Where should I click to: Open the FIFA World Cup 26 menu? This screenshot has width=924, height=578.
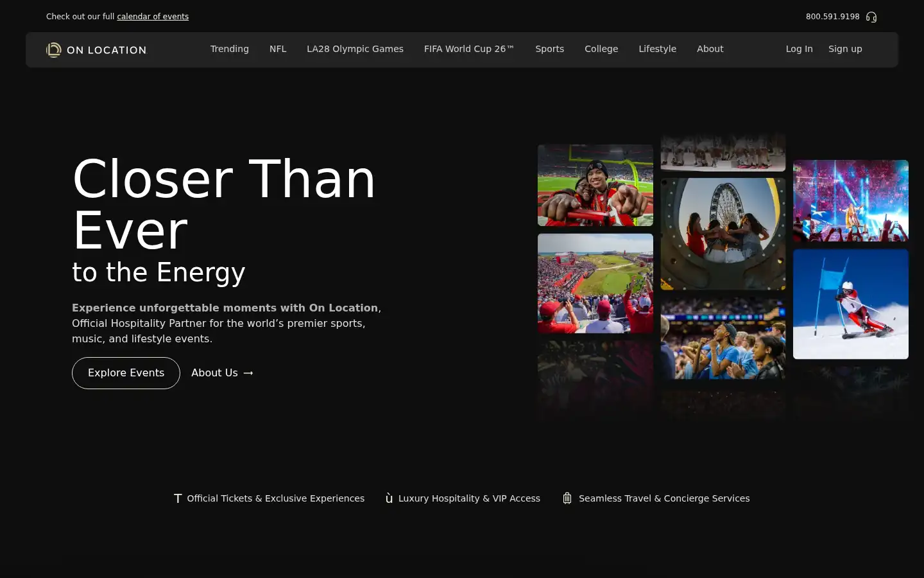coord(469,49)
